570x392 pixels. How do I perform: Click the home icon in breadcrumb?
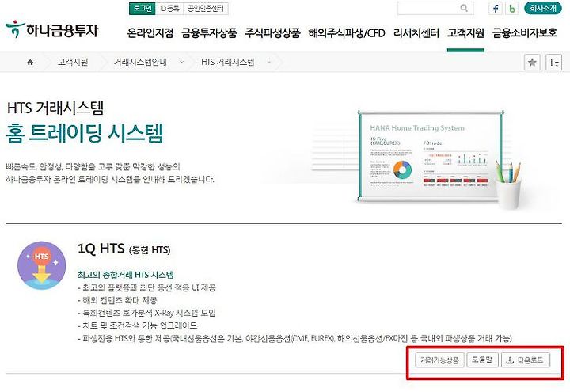pyautogui.click(x=30, y=63)
